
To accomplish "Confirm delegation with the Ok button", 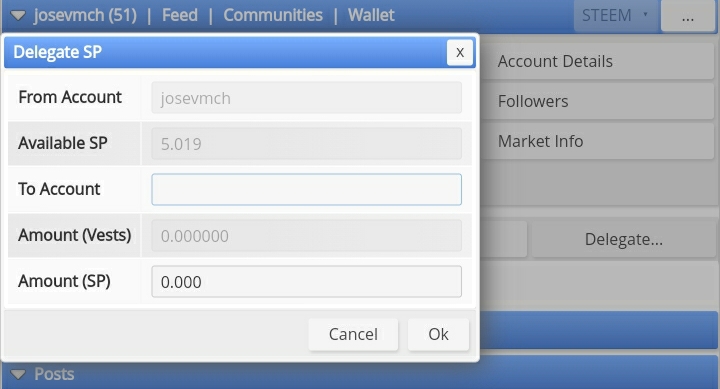I will [x=438, y=334].
